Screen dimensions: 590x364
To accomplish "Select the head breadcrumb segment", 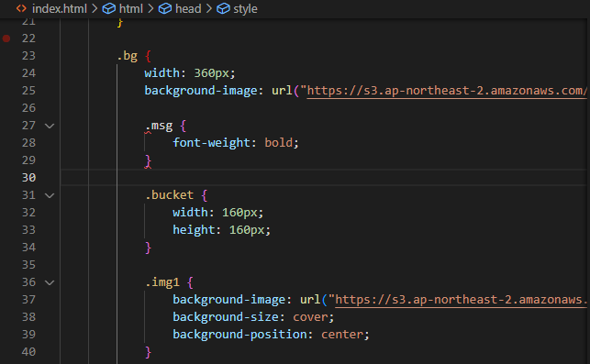I will pos(188,8).
